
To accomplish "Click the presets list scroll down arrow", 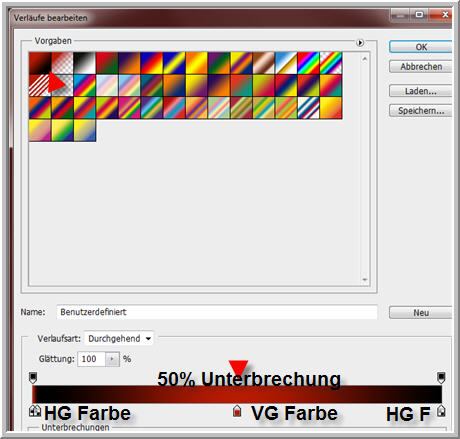I will tap(365, 280).
